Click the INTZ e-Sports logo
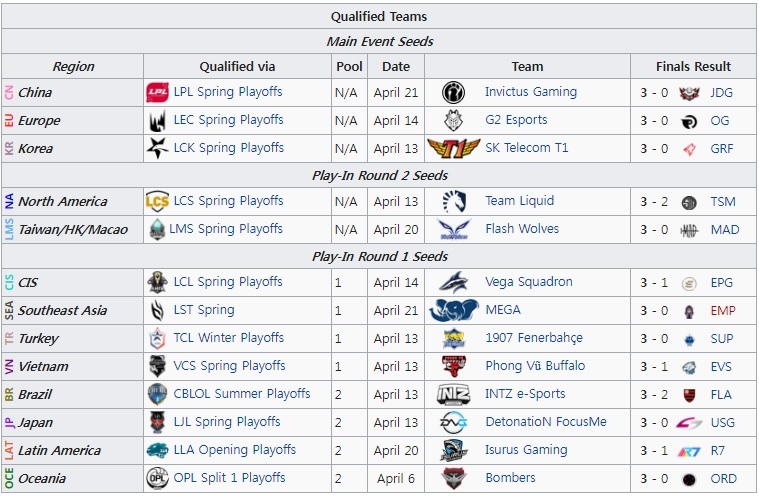Screen dimensions: 759x496 pyautogui.click(x=453, y=394)
